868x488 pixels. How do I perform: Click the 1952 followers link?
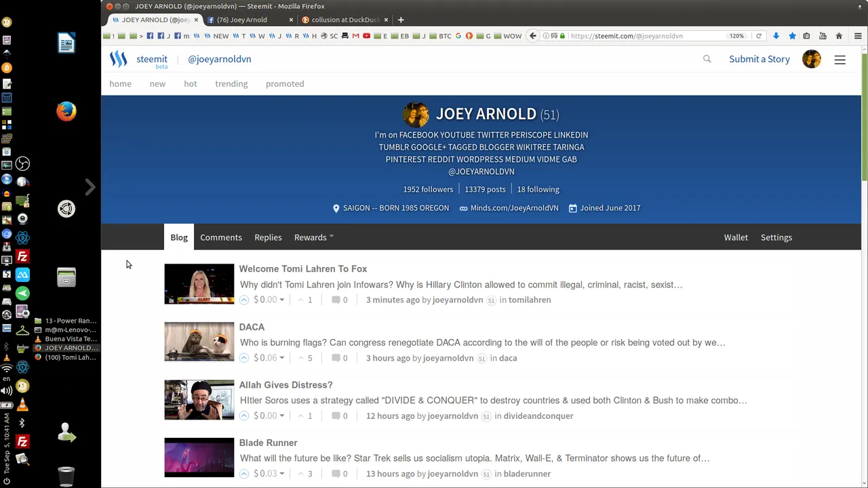pyautogui.click(x=428, y=189)
